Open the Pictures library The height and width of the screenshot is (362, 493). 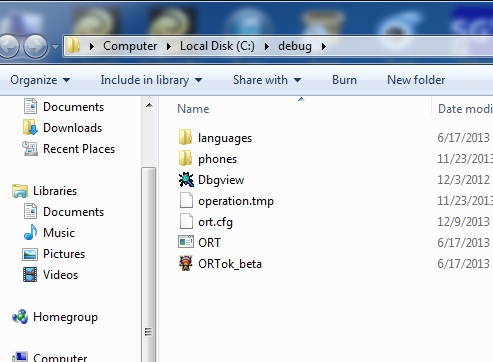click(x=64, y=254)
